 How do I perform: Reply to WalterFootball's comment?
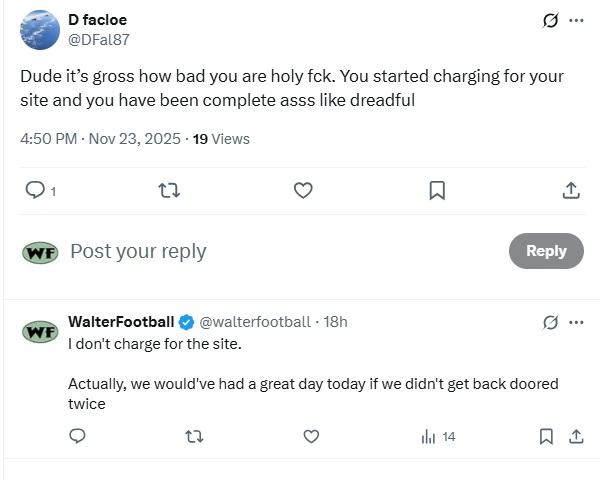pyautogui.click(x=77, y=436)
